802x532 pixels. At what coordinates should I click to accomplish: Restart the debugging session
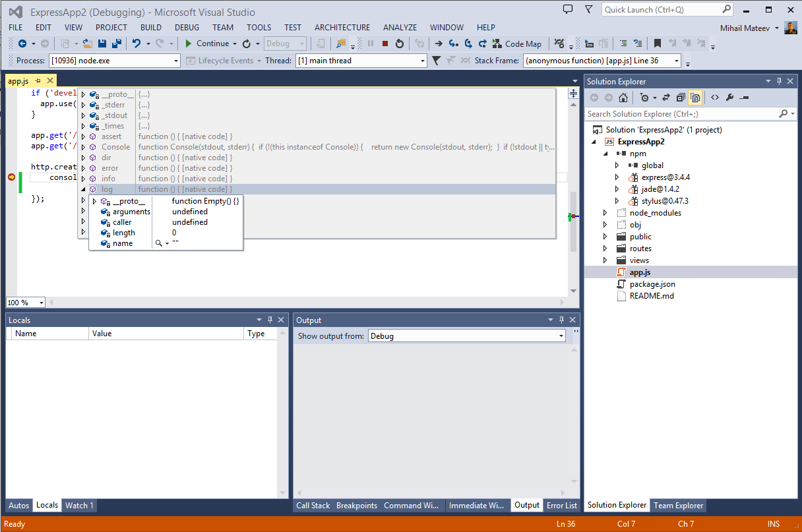click(400, 44)
